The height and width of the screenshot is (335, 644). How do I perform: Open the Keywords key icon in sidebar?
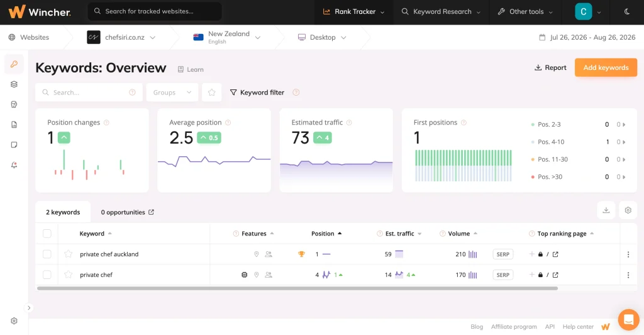pyautogui.click(x=14, y=64)
